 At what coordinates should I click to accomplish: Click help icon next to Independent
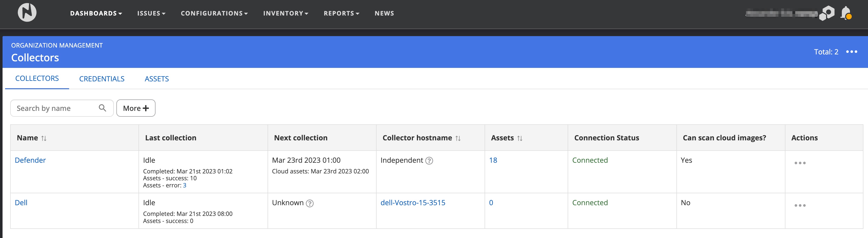[x=429, y=161]
